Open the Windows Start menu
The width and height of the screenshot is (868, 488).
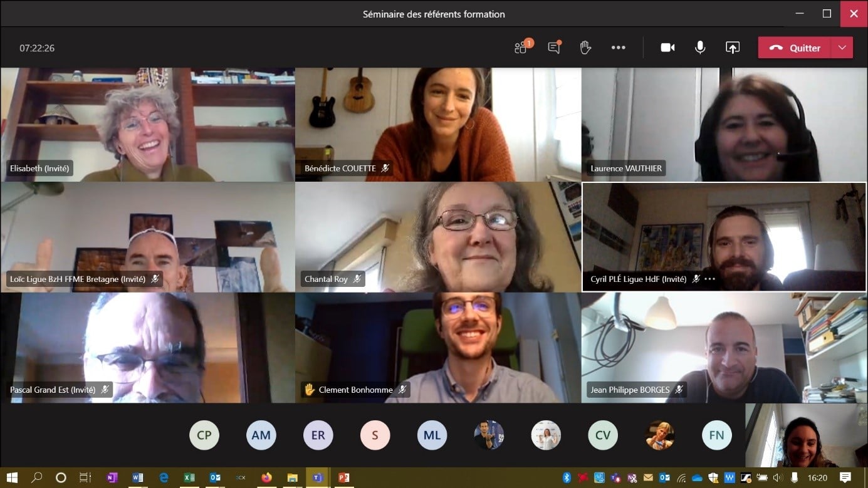(13, 477)
